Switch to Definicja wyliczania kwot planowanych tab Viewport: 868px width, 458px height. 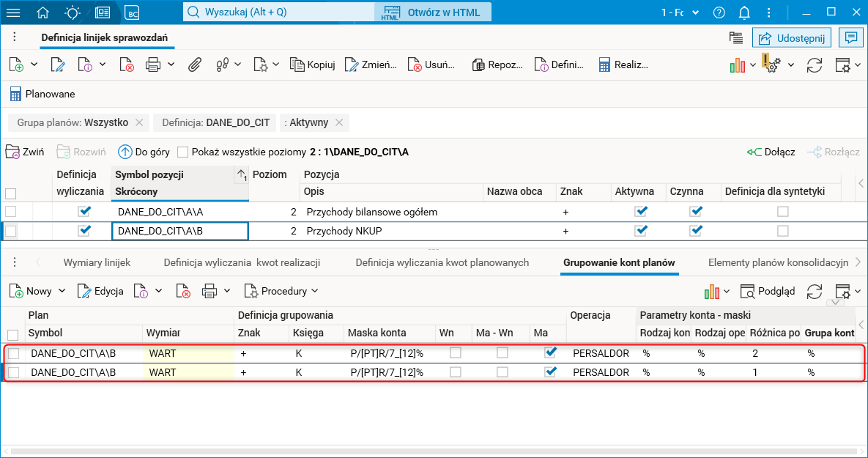pos(442,262)
